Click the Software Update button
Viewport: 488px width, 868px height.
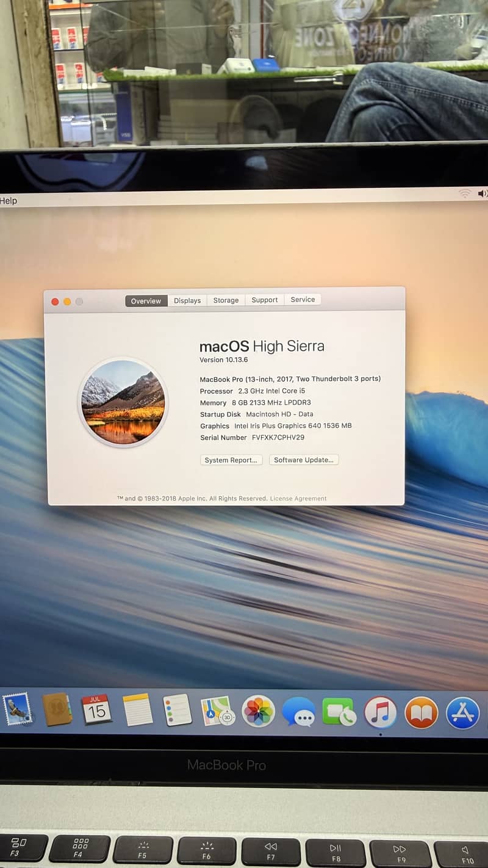click(x=304, y=460)
